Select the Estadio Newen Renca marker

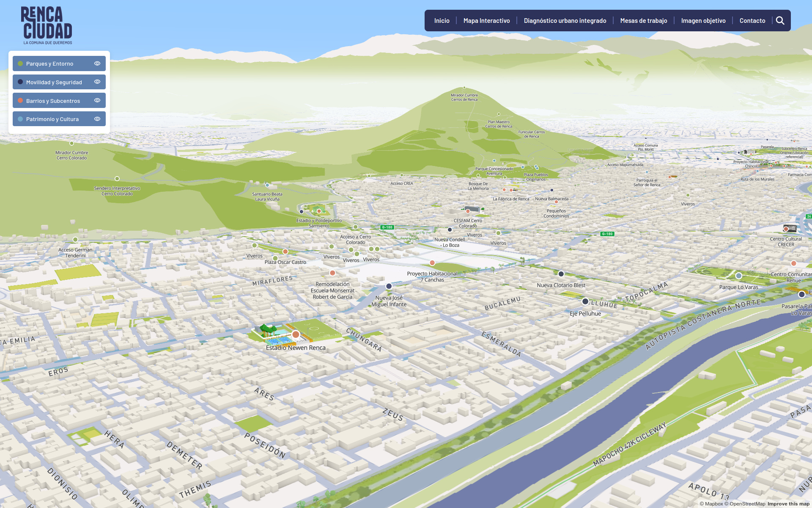click(296, 334)
